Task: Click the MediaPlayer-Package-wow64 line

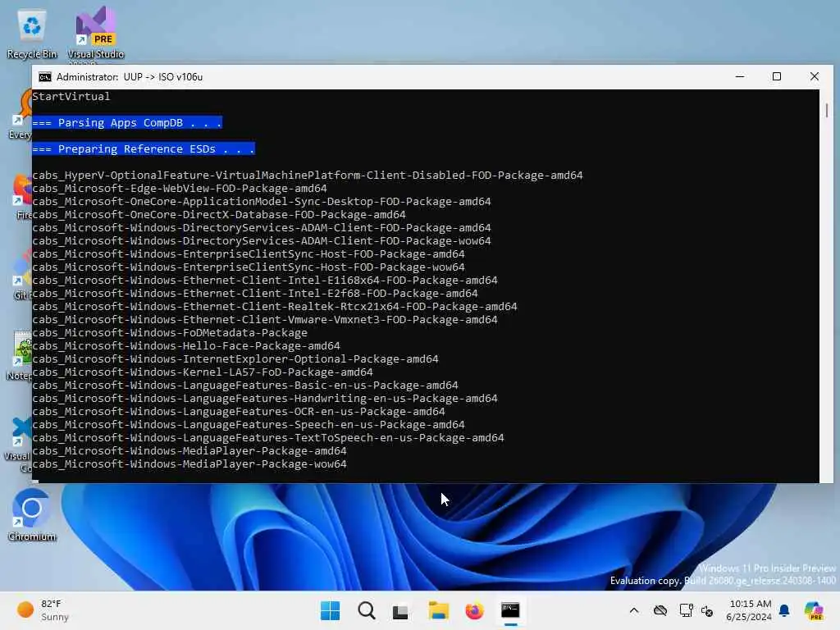Action: 189,464
